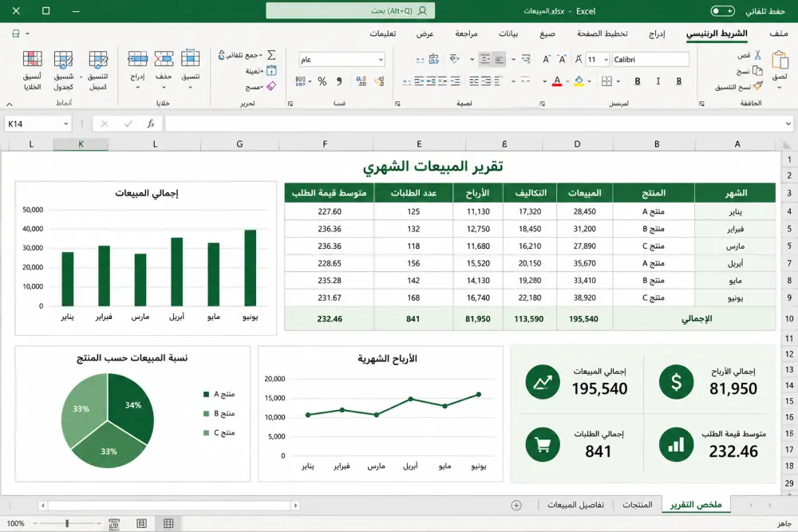Image resolution: width=798 pixels, height=532 pixels.
Task: Apply comma style number format
Action: coord(339,81)
